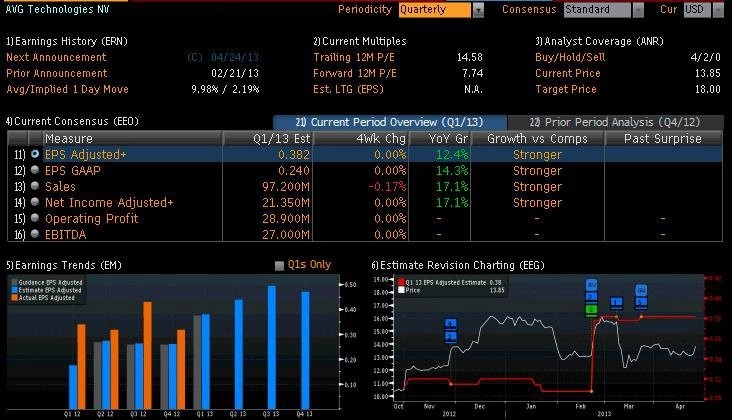Click the 4Wk Chg column header

click(361, 139)
